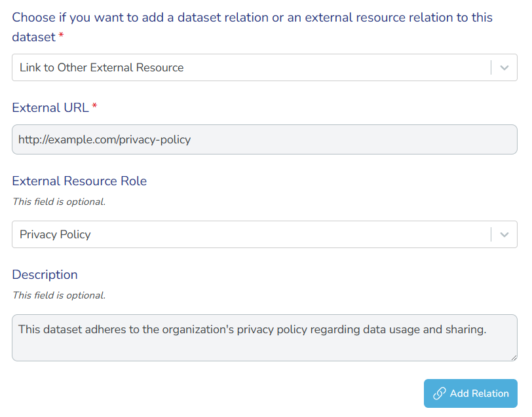The width and height of the screenshot is (532, 417).
Task: Open the External Resource Role chevron
Action: (504, 234)
